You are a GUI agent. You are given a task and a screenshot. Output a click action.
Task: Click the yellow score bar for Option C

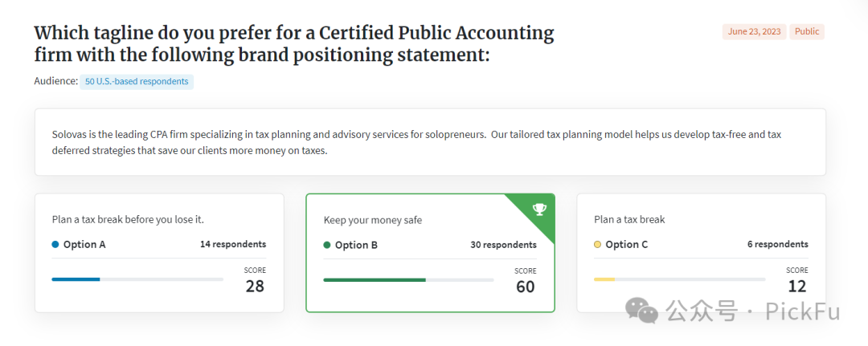(x=604, y=279)
